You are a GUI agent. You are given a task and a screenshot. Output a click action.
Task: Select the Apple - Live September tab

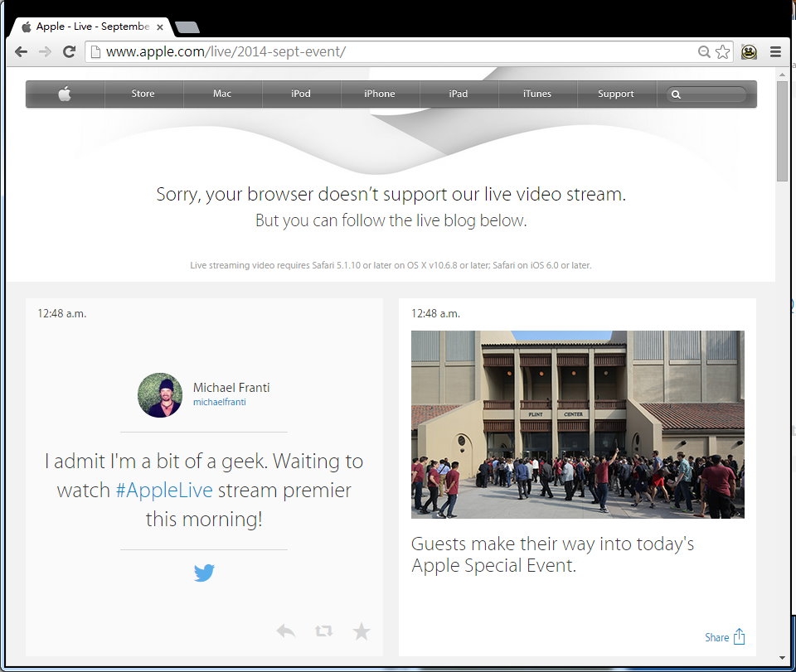[x=91, y=27]
